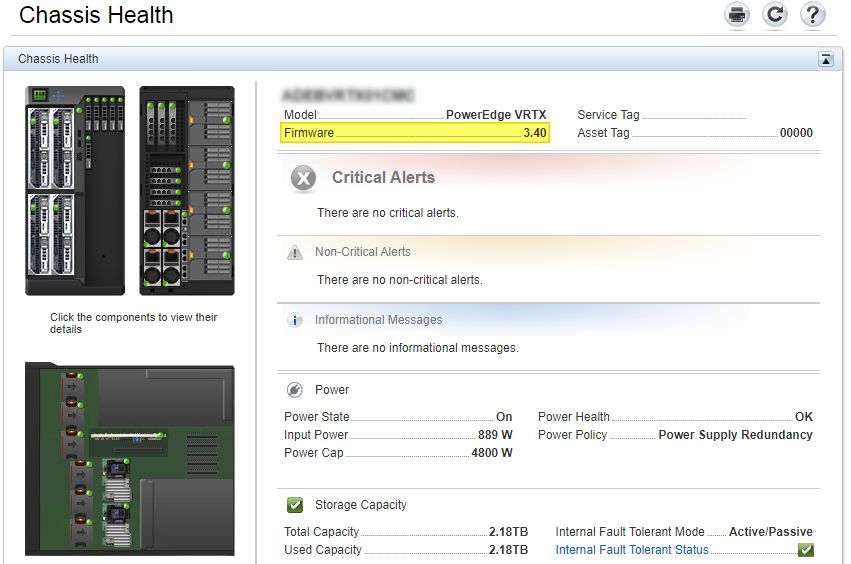
Task: Click the Critical Alerts heading
Action: pos(383,178)
